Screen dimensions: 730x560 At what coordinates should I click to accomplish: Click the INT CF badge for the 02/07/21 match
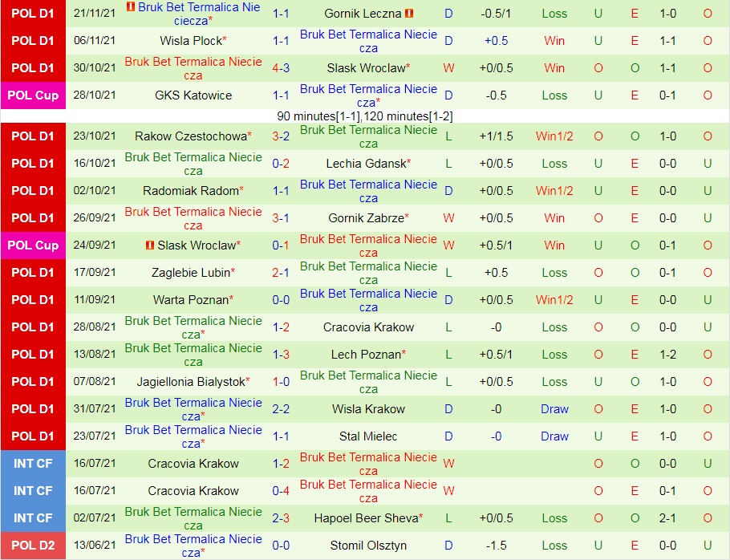33,518
